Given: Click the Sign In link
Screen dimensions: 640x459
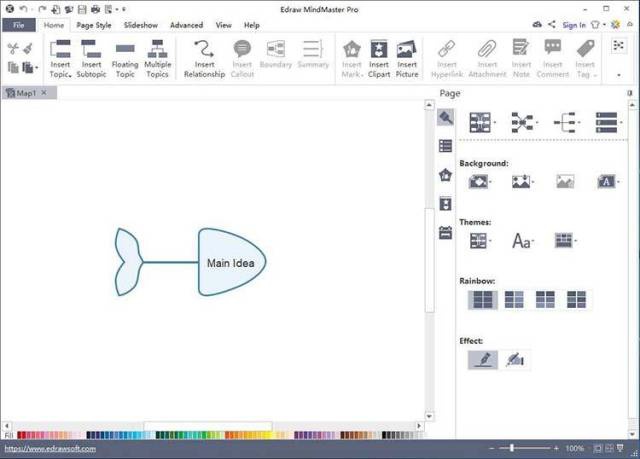Looking at the screenshot, I should pos(574,25).
